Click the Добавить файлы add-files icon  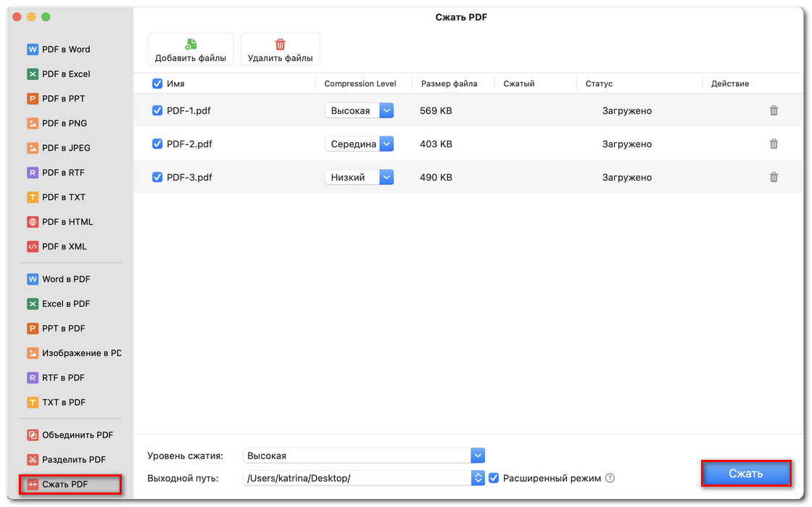[191, 44]
